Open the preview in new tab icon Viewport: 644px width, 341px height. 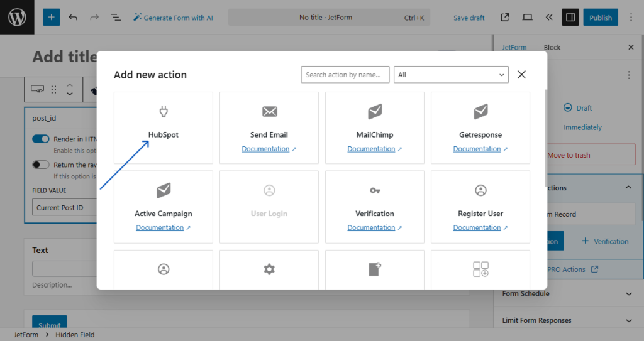[x=505, y=17]
